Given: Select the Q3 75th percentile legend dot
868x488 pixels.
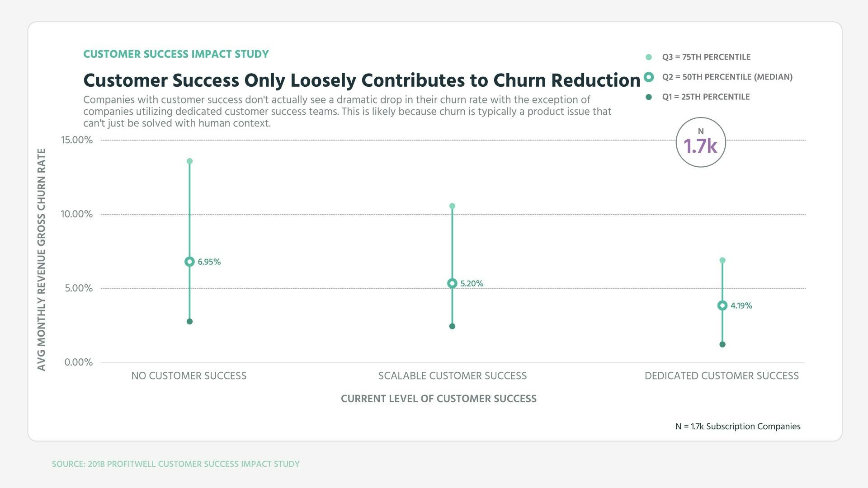Looking at the screenshot, I should 650,57.
